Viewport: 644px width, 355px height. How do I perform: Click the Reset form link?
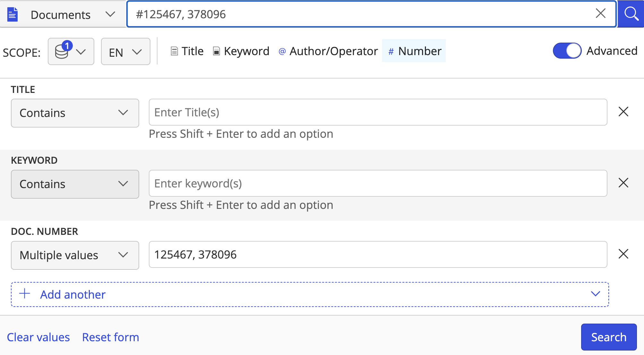(110, 337)
